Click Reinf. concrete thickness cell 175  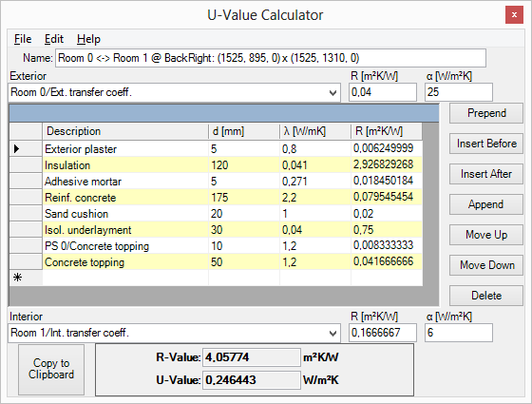coord(244,198)
